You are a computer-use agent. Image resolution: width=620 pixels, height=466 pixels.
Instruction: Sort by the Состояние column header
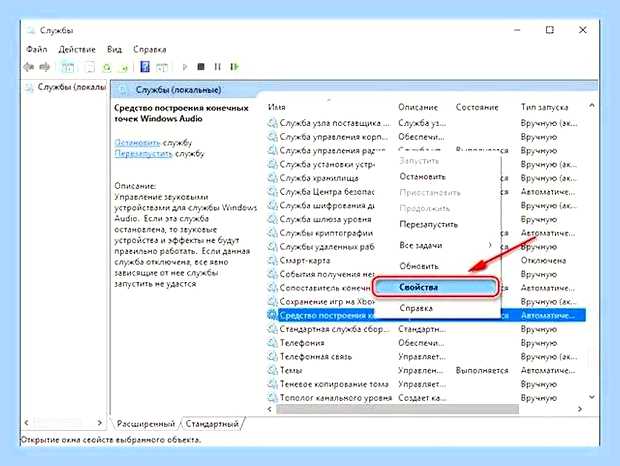477,107
